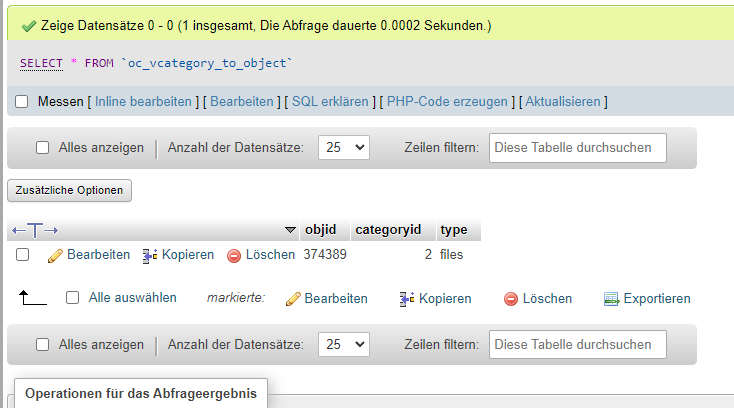Click the red delete icon in markierte actions
The width and height of the screenshot is (734, 408).
point(511,299)
